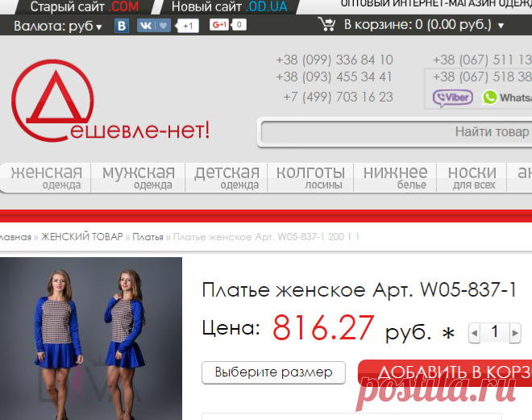Open the Валюта: руб currency dropdown
Viewport: 532px width, 420px height.
[x=58, y=26]
